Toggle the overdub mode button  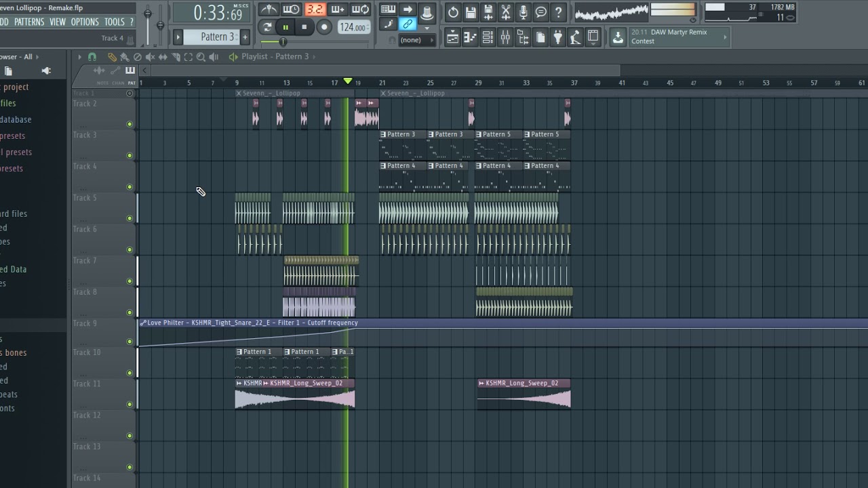coord(338,9)
